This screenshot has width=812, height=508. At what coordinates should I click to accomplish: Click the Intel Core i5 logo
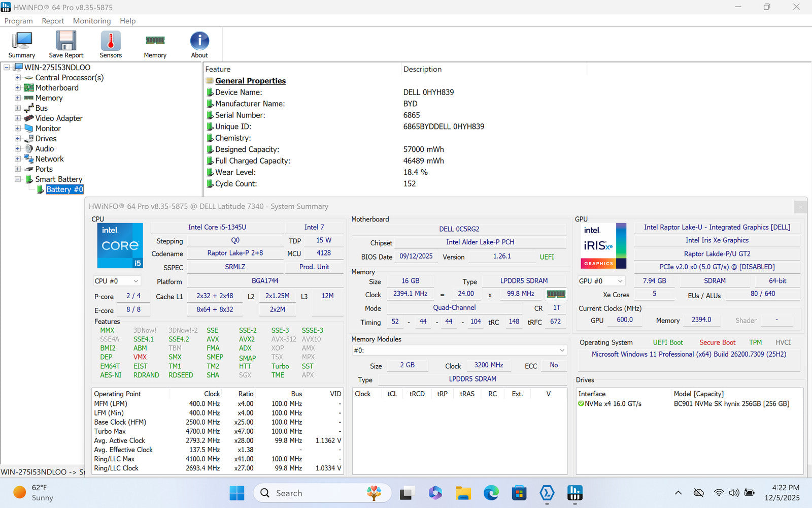(x=120, y=246)
